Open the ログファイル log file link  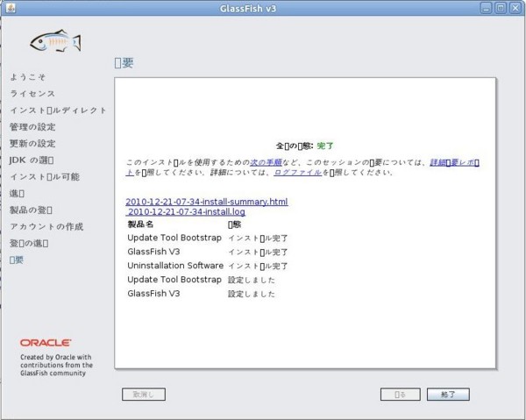pos(298,173)
